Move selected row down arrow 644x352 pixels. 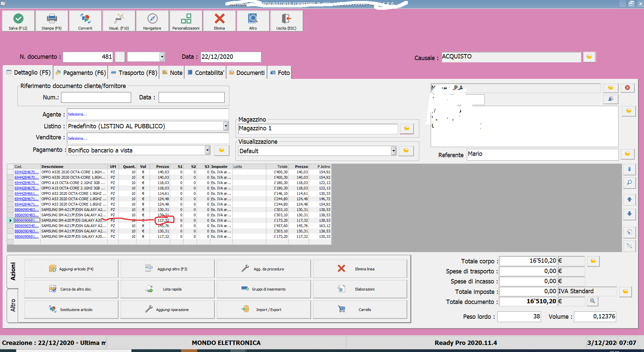pos(630,214)
